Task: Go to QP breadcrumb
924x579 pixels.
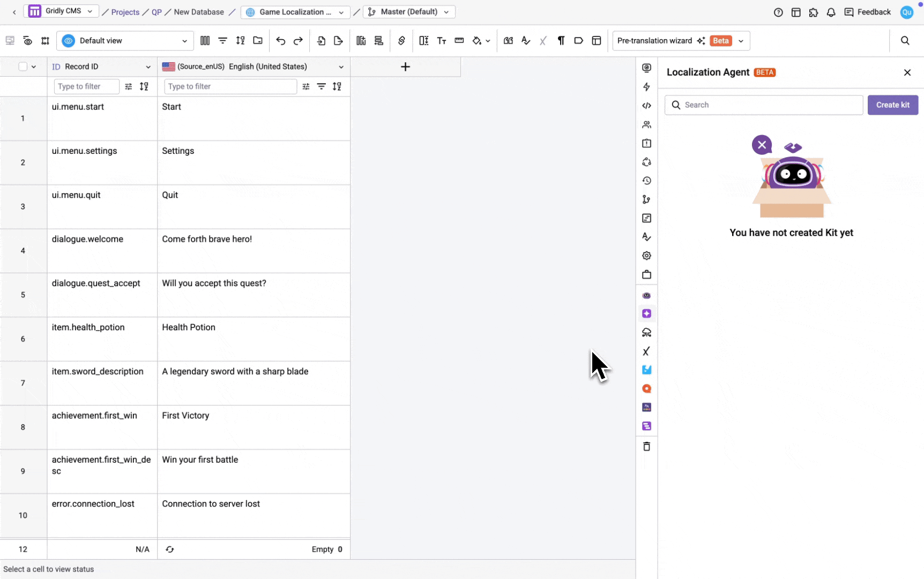Action: (157, 12)
